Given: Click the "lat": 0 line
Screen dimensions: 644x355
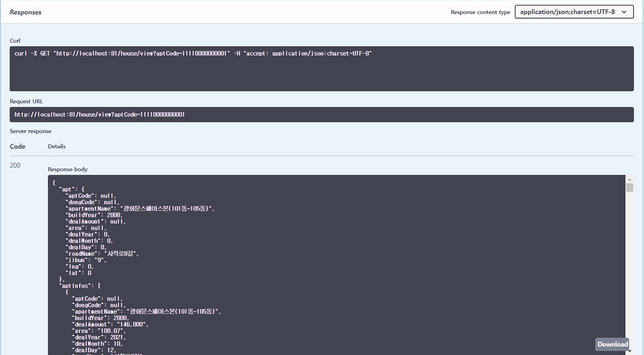Looking at the screenshot, I should click(78, 273).
